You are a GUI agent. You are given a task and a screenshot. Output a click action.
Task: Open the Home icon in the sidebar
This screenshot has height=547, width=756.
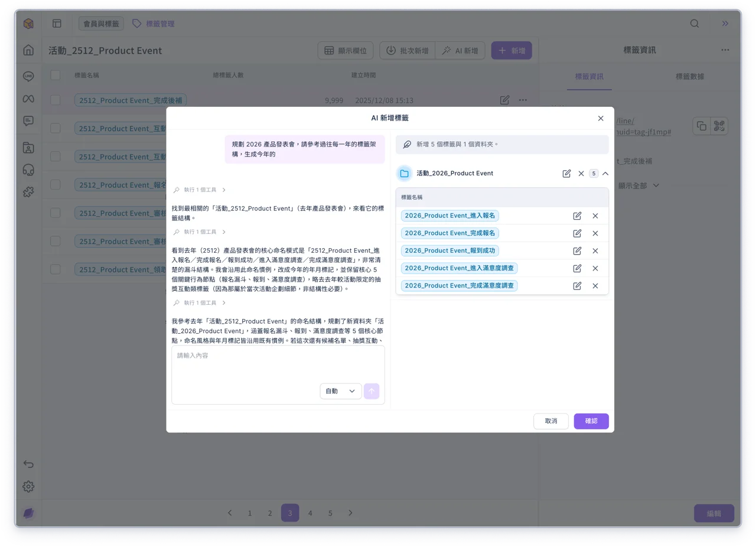(x=28, y=50)
